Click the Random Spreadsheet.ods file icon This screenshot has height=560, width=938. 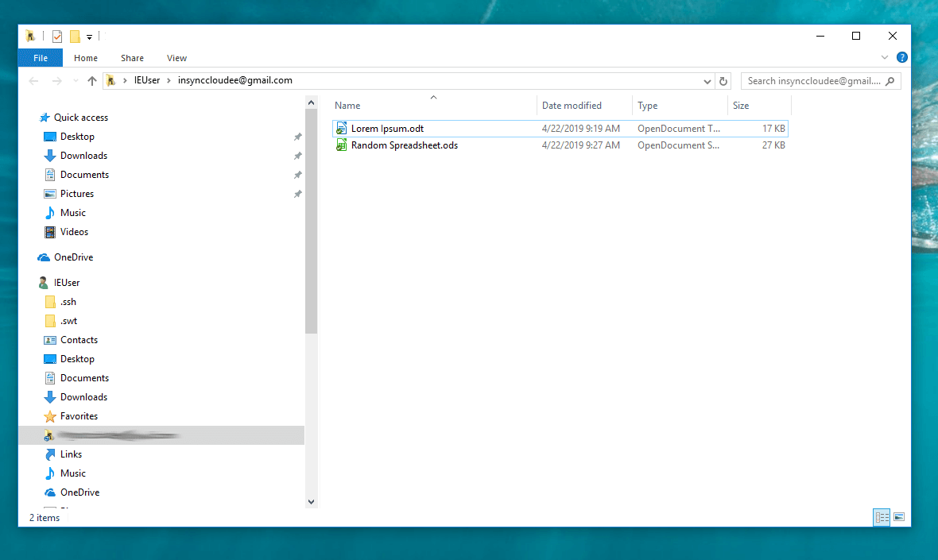click(342, 145)
